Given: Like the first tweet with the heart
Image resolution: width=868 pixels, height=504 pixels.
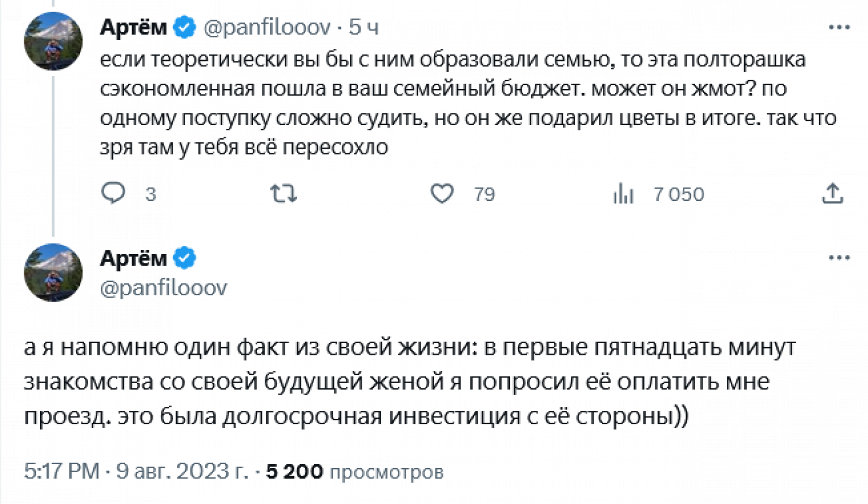Looking at the screenshot, I should tap(442, 193).
